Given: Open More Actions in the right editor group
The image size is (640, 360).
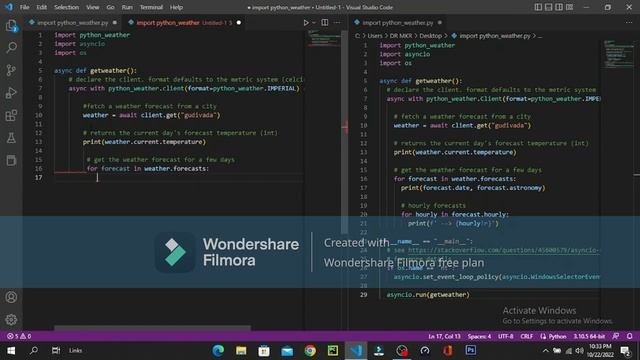Looking at the screenshot, I should click(x=629, y=23).
